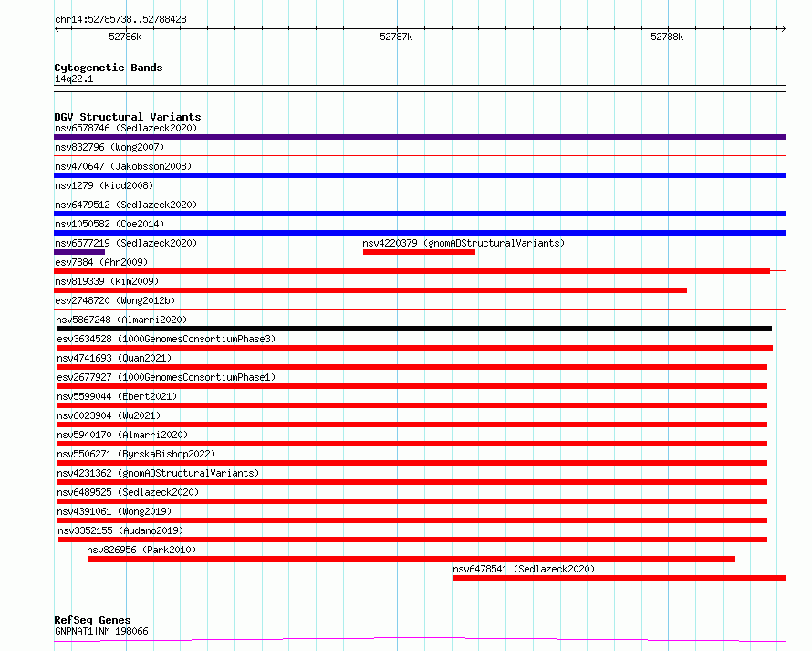This screenshot has height=651, width=812.
Task: Open esv2748720 (Wong2012b) label
Action: coord(115,300)
